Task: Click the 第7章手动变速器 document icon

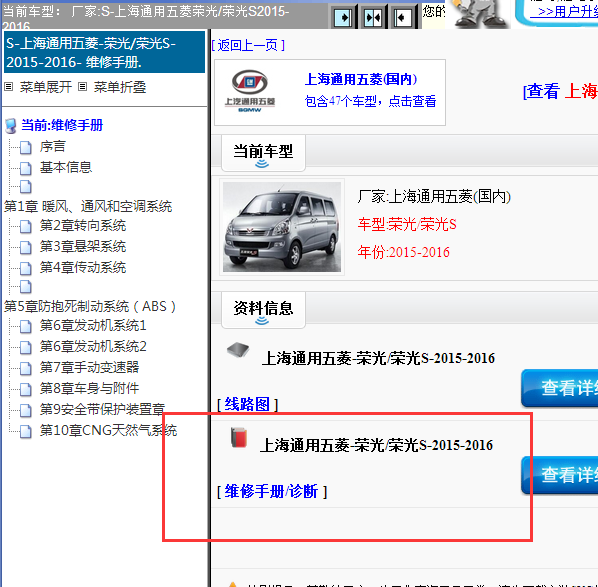Action: pyautogui.click(x=26, y=368)
